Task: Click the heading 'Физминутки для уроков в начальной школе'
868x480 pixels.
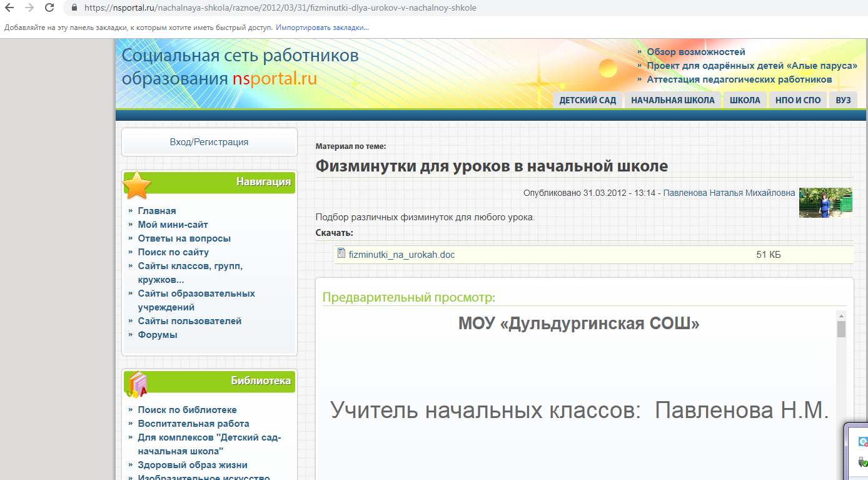Action: click(492, 166)
